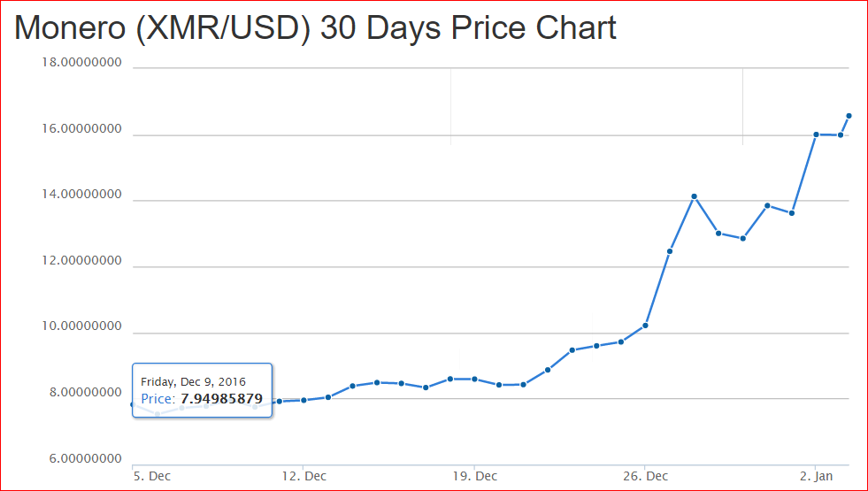
Task: Click the Monero 30 Days Price Chart title
Action: tap(315, 27)
